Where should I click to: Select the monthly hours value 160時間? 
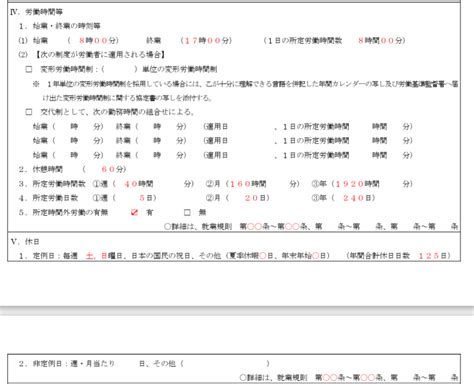tap(248, 184)
